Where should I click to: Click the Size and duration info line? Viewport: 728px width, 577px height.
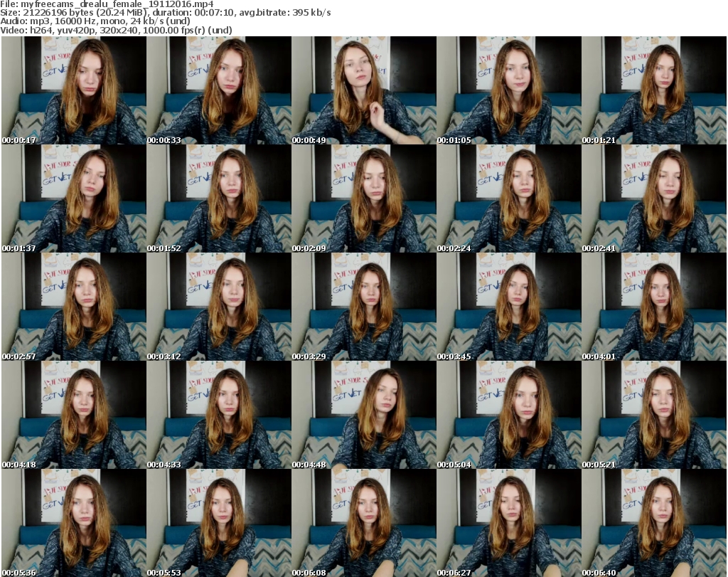(165, 13)
